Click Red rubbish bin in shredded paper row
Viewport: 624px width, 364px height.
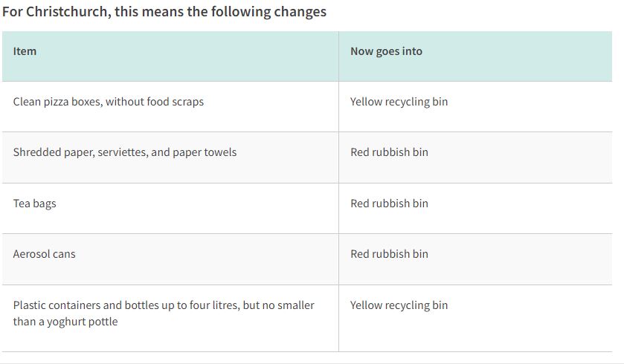click(x=389, y=152)
